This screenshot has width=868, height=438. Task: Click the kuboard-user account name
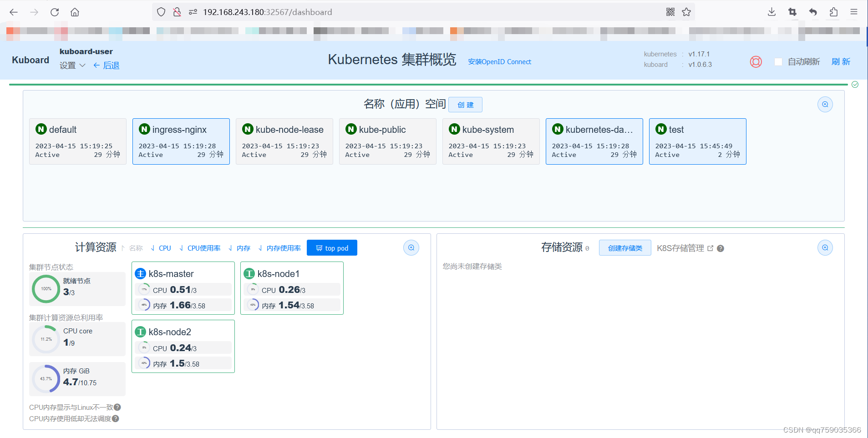click(86, 51)
